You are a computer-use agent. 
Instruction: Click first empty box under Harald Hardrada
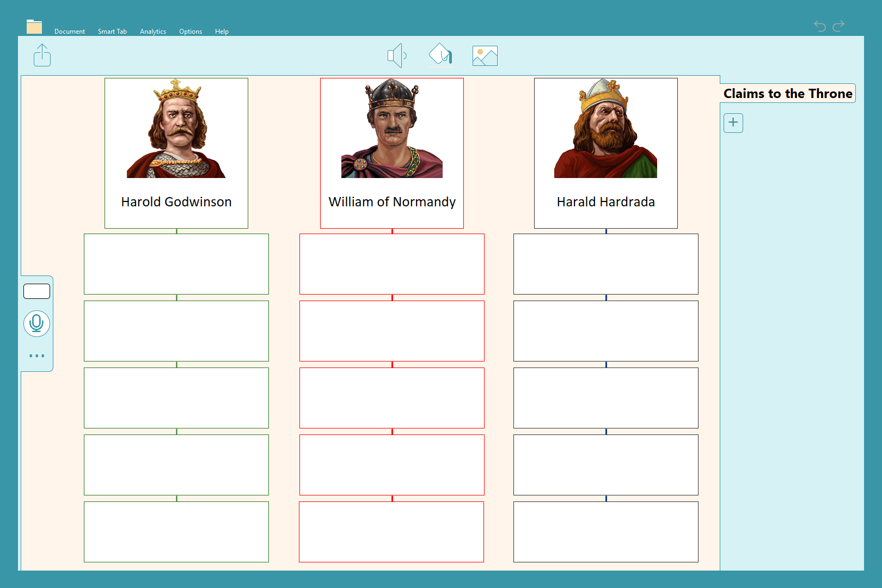tap(605, 264)
